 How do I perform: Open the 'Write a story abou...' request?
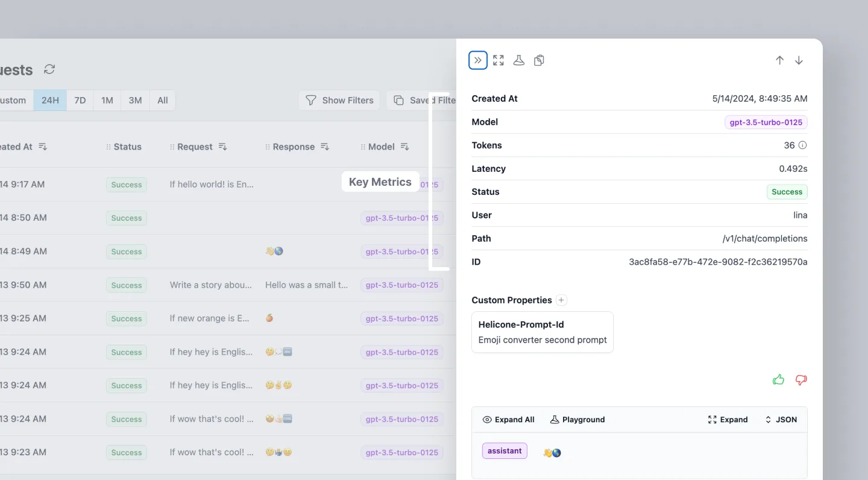coord(211,285)
